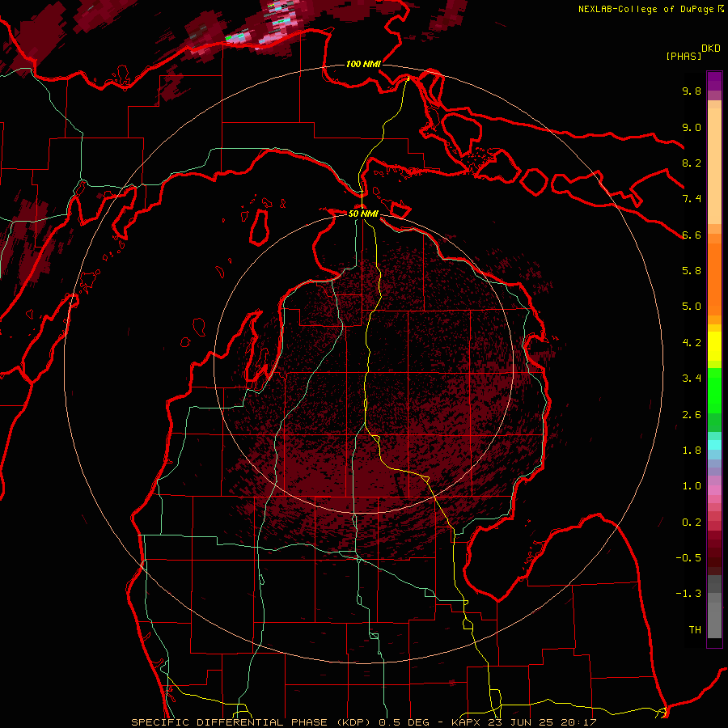Click the -1.3 scale value
Viewport: 728px width, 728px height.
click(x=688, y=594)
